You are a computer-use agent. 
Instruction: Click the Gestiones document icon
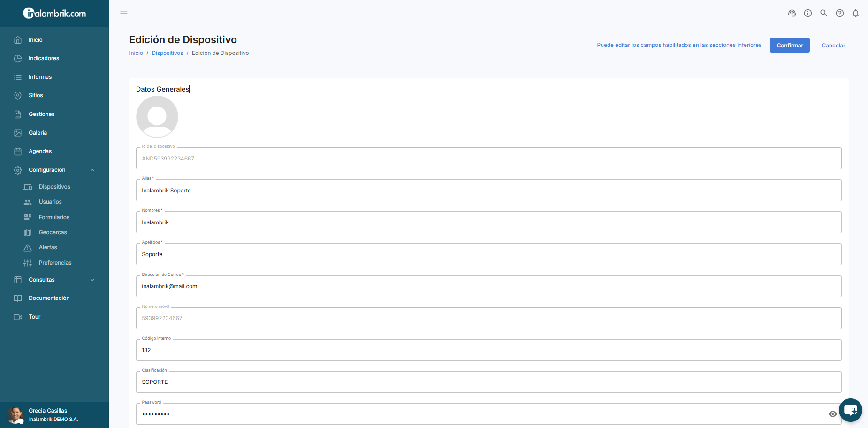pyautogui.click(x=18, y=114)
